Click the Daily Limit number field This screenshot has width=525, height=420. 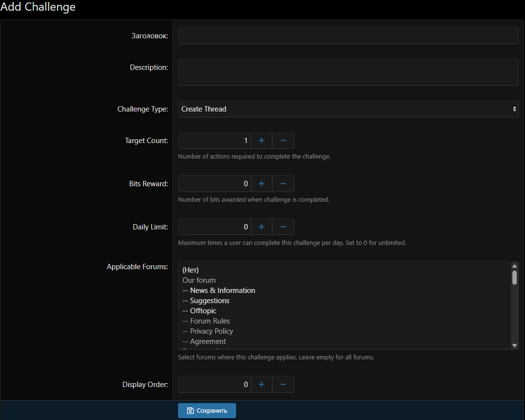pyautogui.click(x=214, y=226)
